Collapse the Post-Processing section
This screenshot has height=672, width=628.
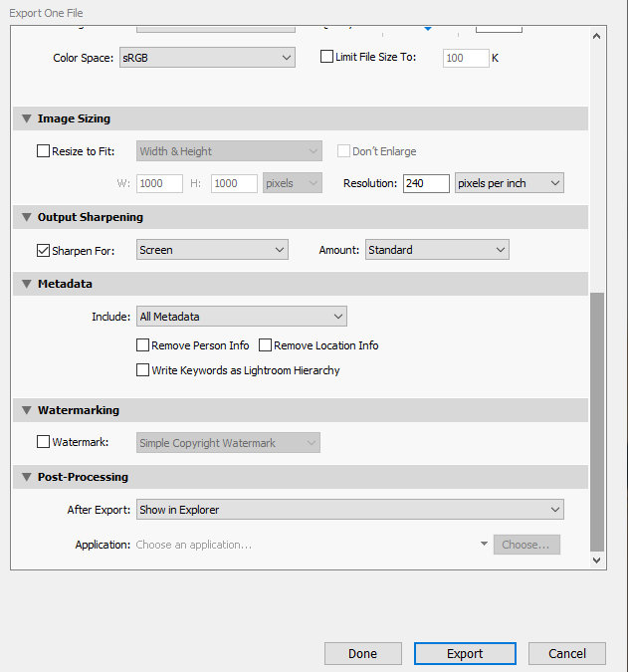pyautogui.click(x=27, y=477)
